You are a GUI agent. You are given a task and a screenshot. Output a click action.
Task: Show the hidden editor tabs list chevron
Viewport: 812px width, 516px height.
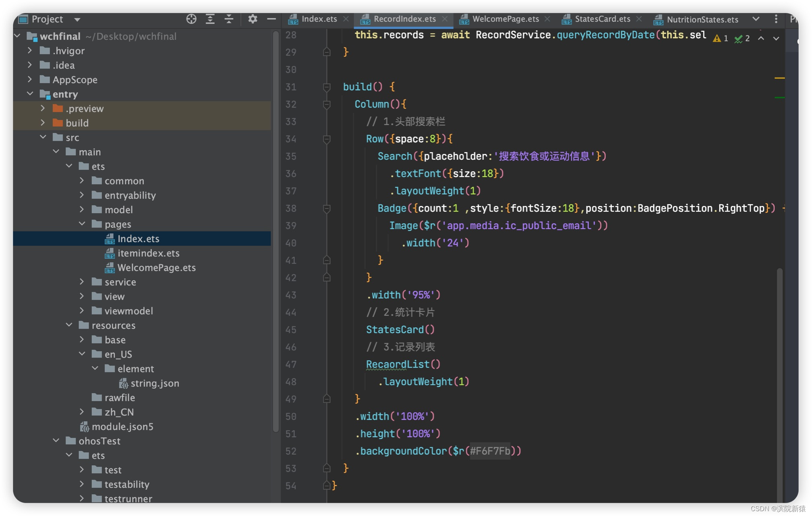pyautogui.click(x=756, y=19)
